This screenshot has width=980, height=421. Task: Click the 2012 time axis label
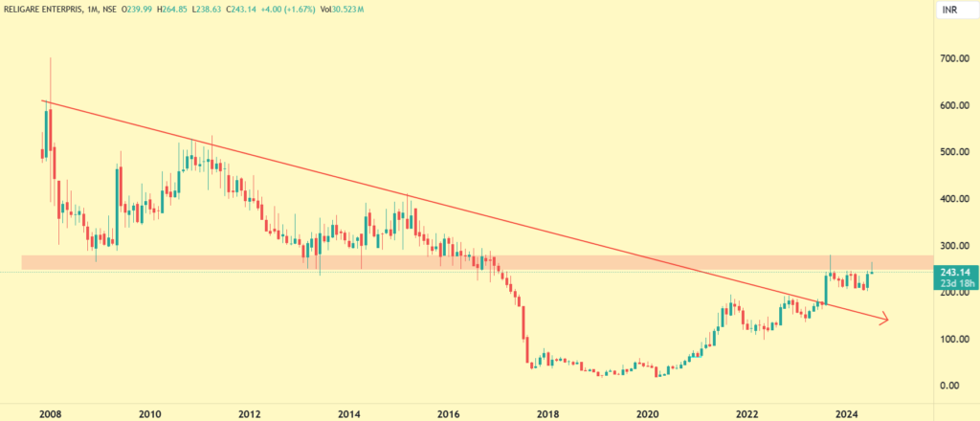pyautogui.click(x=250, y=413)
